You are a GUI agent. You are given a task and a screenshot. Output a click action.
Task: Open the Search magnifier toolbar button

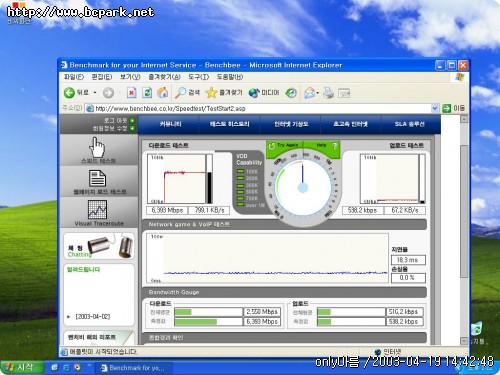pyautogui.click(x=187, y=93)
